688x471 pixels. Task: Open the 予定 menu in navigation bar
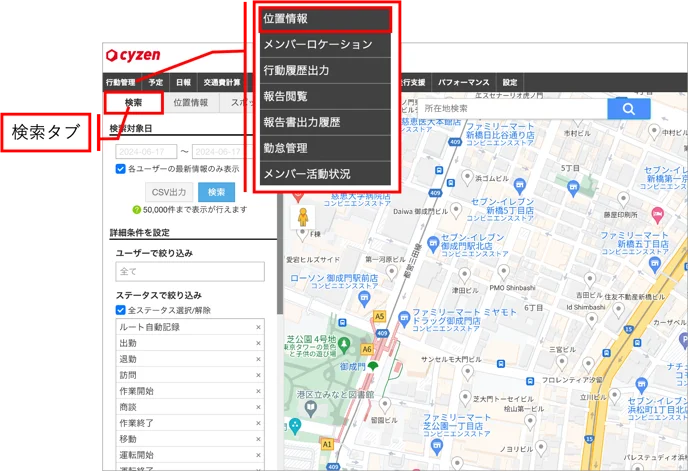tap(155, 83)
